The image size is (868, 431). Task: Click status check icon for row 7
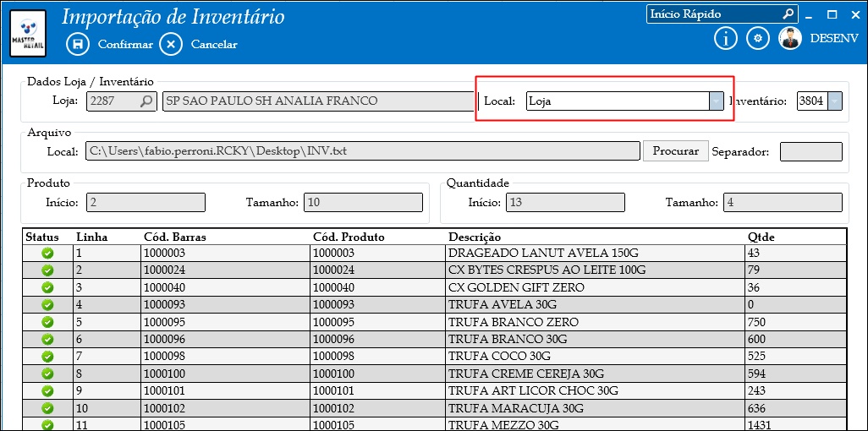[47, 357]
